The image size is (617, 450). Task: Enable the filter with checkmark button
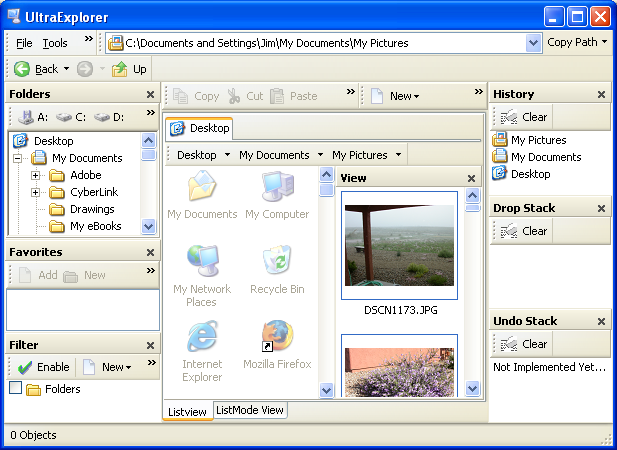[43, 367]
